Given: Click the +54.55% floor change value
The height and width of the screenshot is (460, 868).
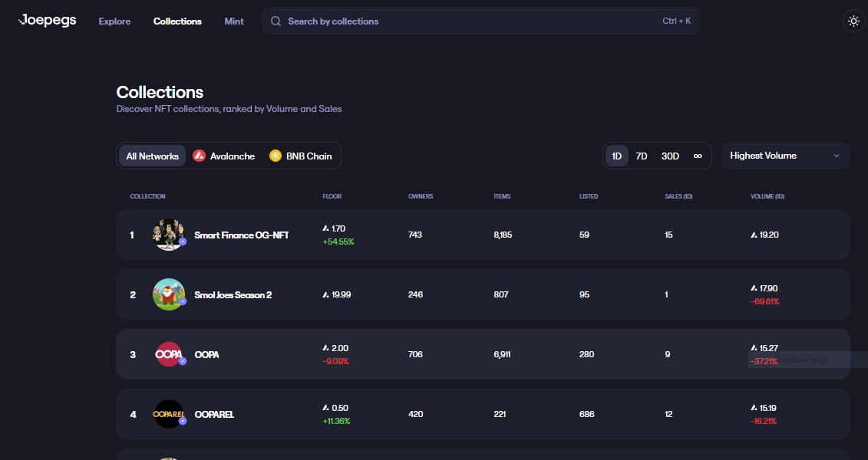Looking at the screenshot, I should pyautogui.click(x=338, y=242).
